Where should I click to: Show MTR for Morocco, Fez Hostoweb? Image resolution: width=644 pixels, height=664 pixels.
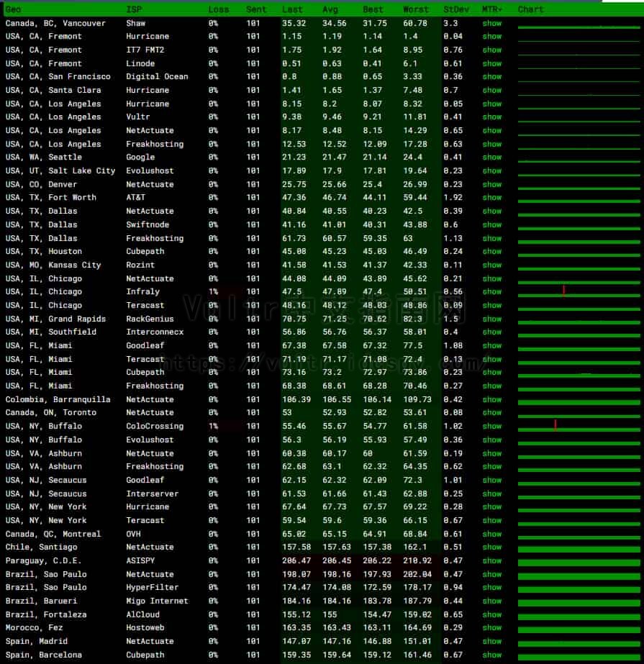pos(492,627)
